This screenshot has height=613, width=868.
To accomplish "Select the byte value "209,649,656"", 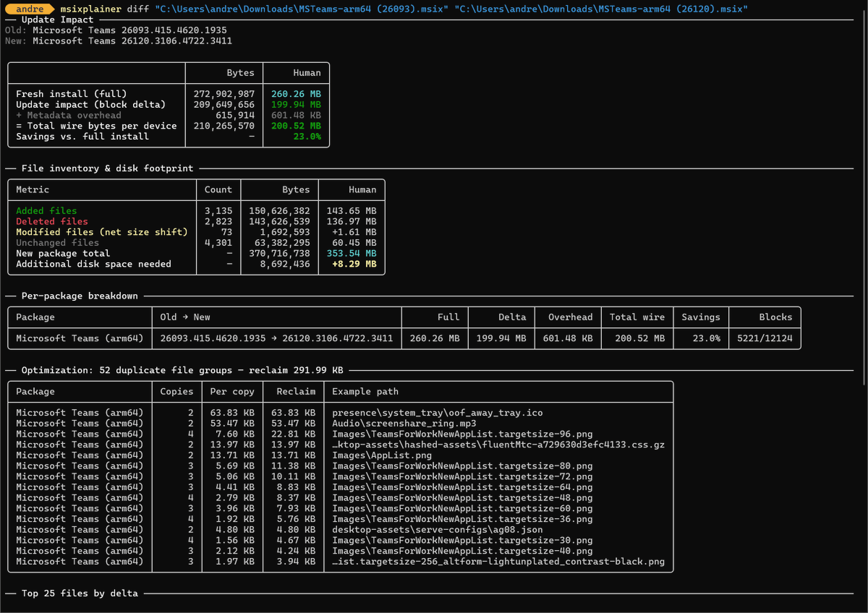I will coord(224,105).
